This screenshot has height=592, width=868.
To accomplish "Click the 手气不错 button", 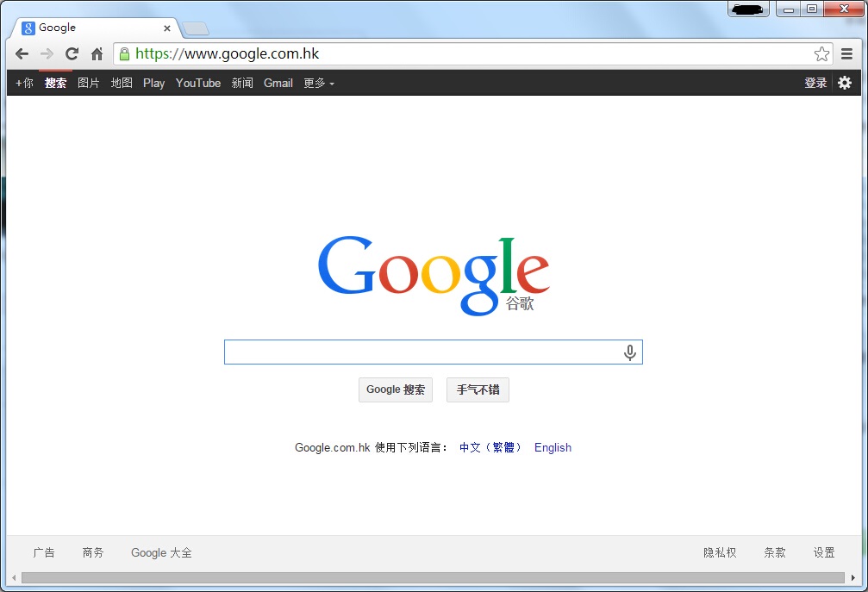I will tap(478, 389).
